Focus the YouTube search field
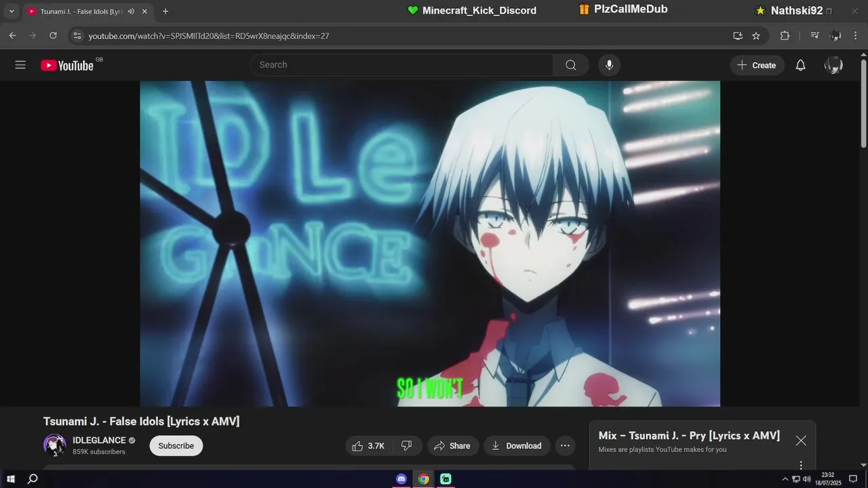Viewport: 868px width, 488px height. [x=401, y=65]
